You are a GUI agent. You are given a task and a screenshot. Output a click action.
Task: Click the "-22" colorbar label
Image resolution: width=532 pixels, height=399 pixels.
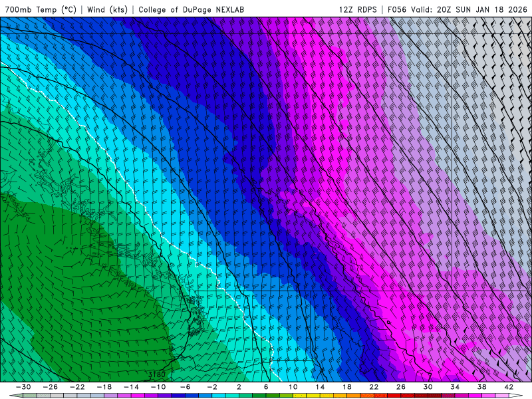tap(77, 387)
